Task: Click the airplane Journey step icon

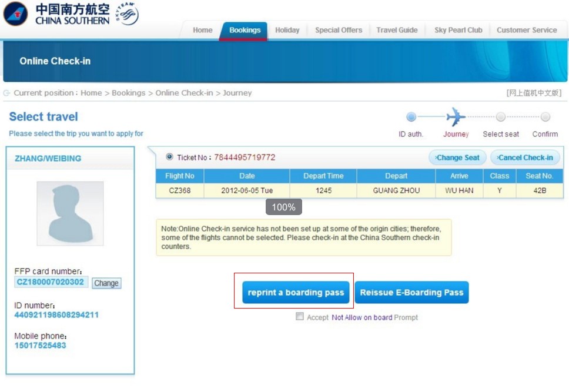Action: pyautogui.click(x=456, y=117)
